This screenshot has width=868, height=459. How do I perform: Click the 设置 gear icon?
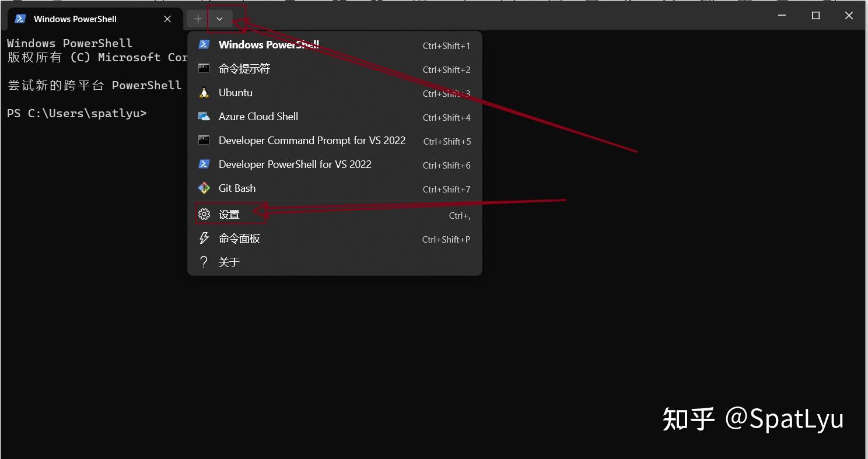pyautogui.click(x=203, y=214)
